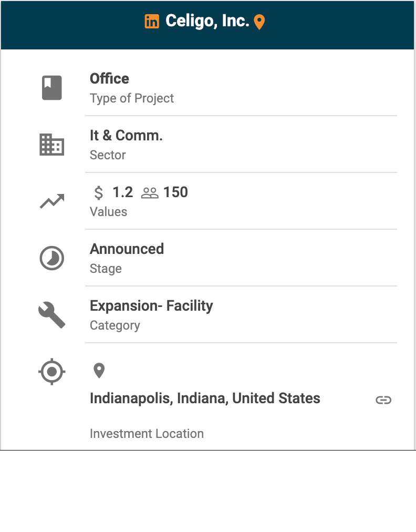
Task: Click the It & Comm. sector entry
Action: pos(126,136)
